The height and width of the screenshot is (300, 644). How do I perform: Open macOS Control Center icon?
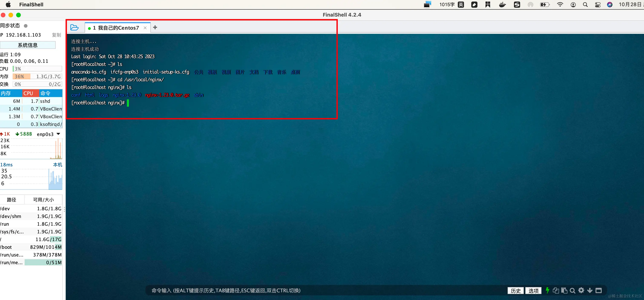pos(598,4)
